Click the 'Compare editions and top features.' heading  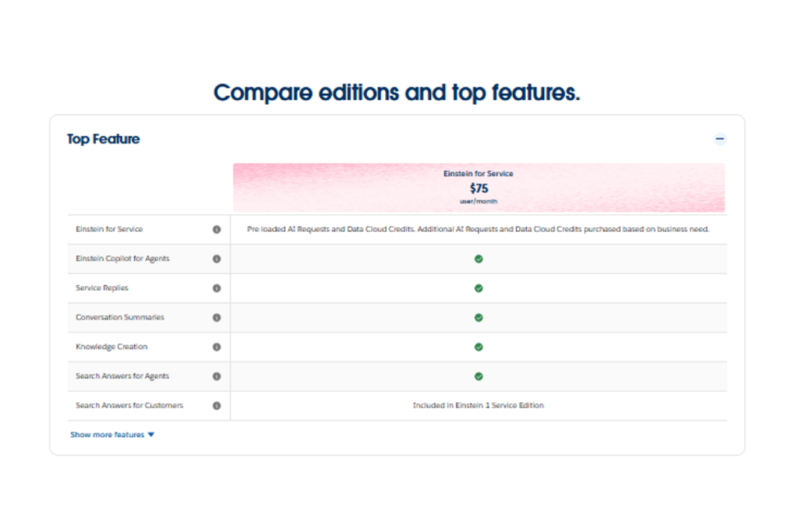397,93
